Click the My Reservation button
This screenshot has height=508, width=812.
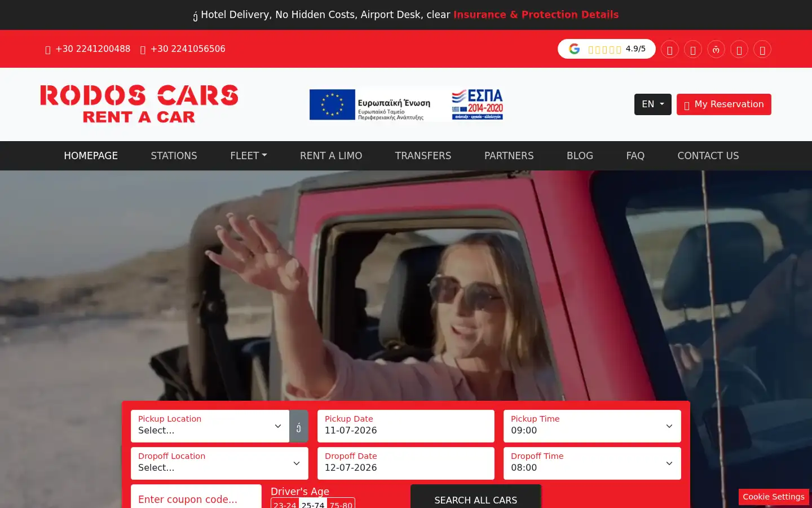[x=724, y=104]
